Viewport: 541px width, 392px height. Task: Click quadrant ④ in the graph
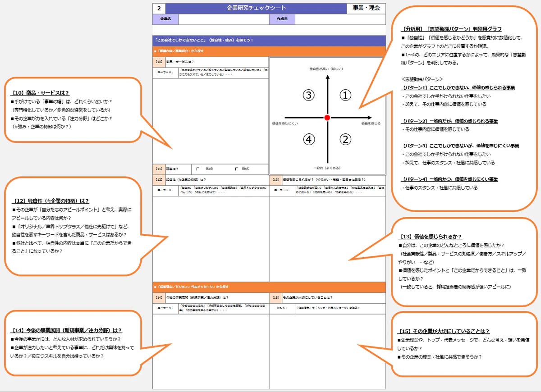(308, 140)
